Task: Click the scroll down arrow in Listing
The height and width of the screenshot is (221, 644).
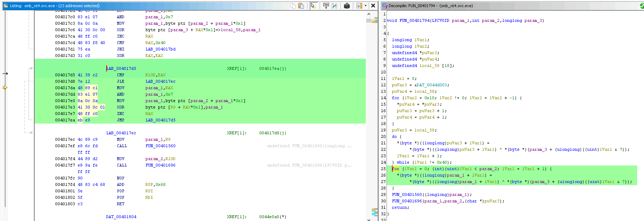Action: [x=369, y=219]
